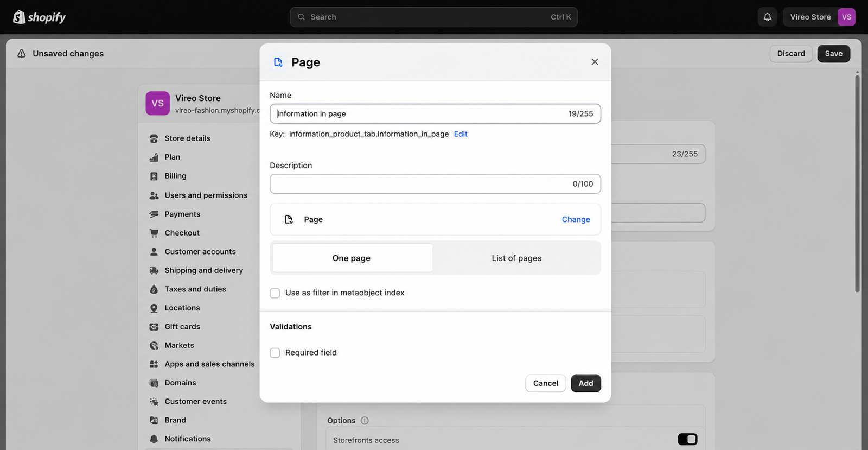
Task: Click the Billing icon
Action: pos(154,176)
